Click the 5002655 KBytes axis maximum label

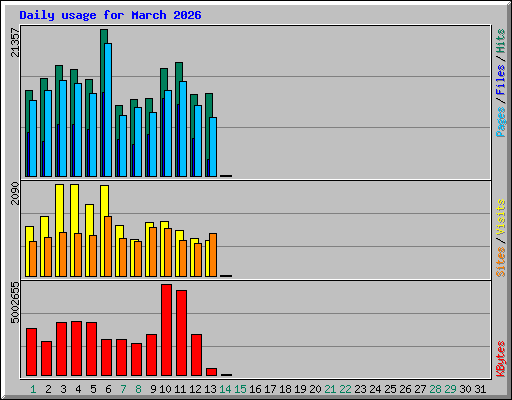pyautogui.click(x=15, y=303)
